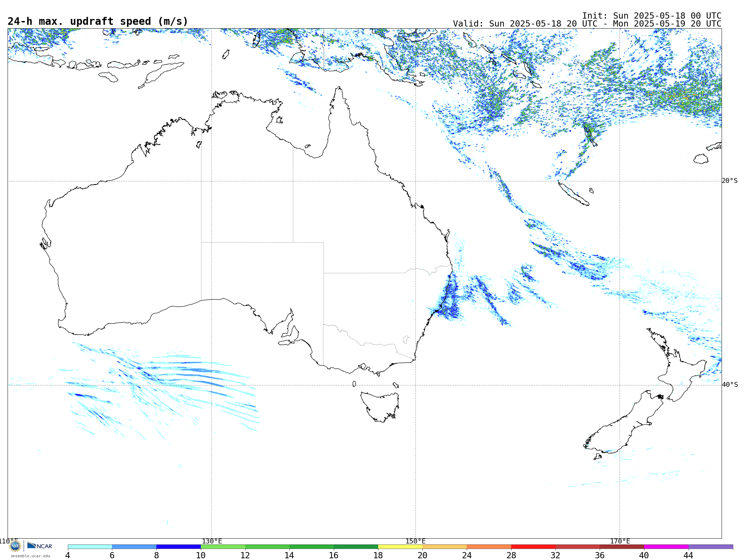Click the New Caledonia island outline
Image resolution: width=744 pixels, height=560 pixels.
[573, 194]
